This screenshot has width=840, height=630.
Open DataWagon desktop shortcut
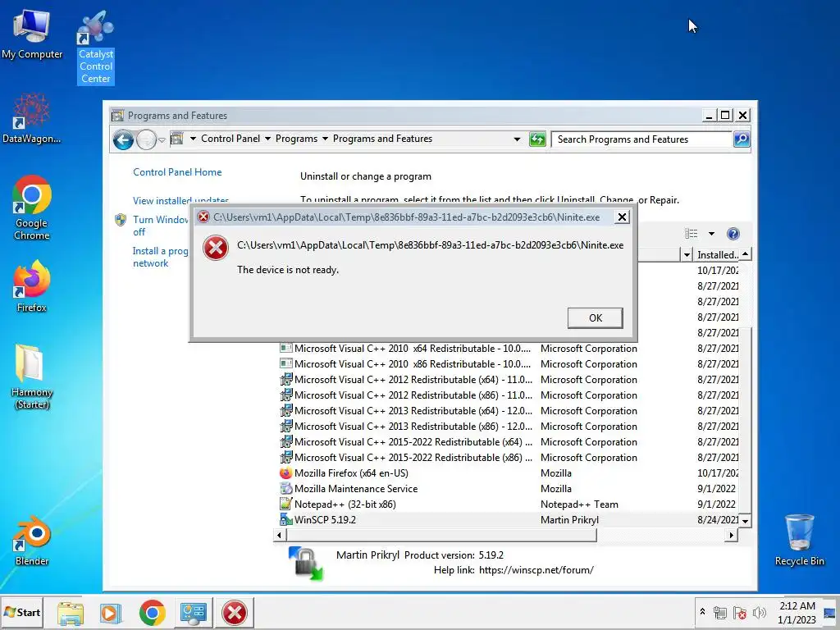[x=31, y=119]
